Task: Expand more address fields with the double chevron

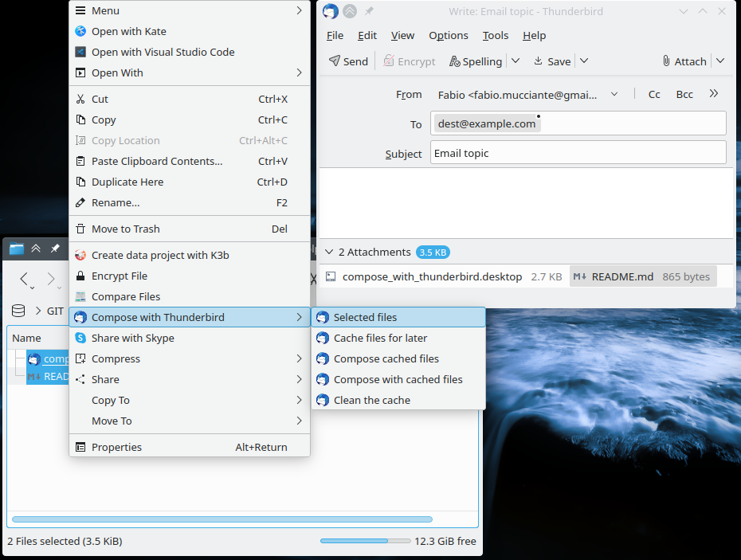Action: point(714,94)
